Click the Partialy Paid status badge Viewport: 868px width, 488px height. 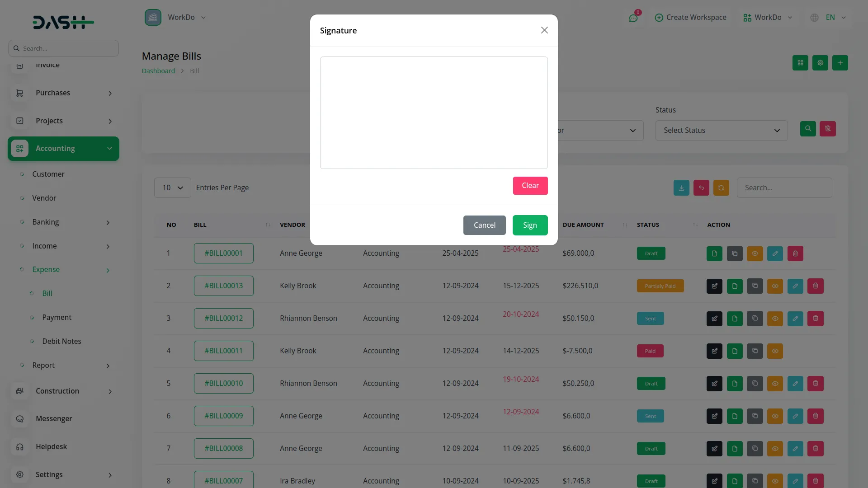coord(660,286)
